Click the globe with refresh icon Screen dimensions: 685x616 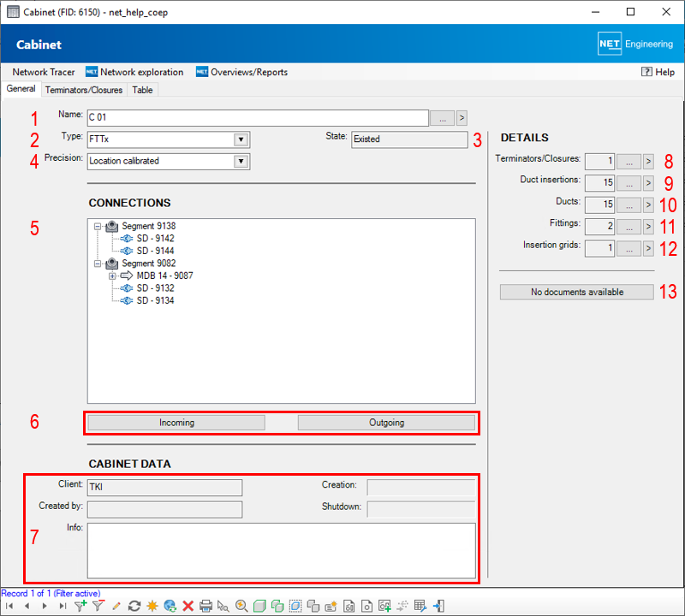[x=170, y=606]
